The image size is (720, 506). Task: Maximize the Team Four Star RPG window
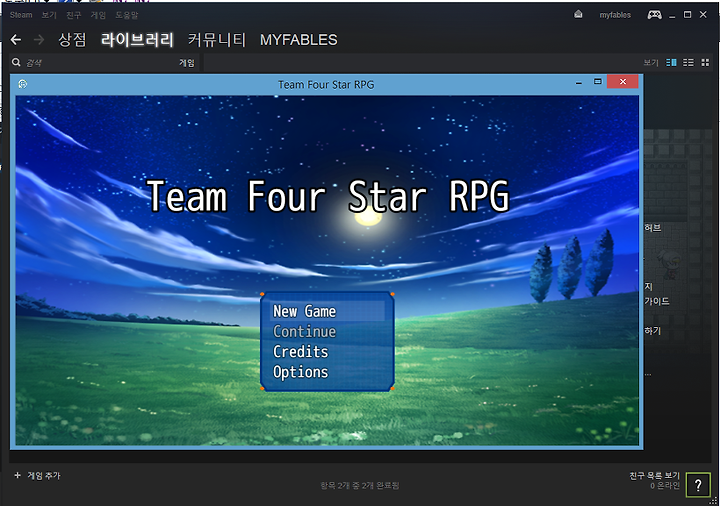[x=597, y=82]
